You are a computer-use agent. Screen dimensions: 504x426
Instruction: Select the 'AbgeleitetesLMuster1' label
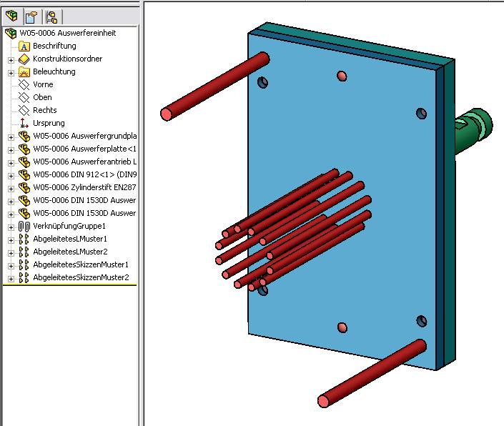point(70,239)
